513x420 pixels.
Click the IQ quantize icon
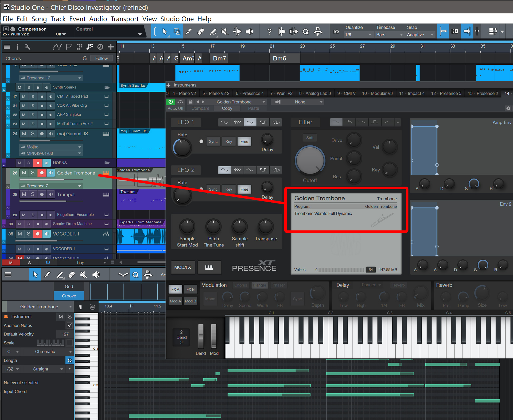336,32
